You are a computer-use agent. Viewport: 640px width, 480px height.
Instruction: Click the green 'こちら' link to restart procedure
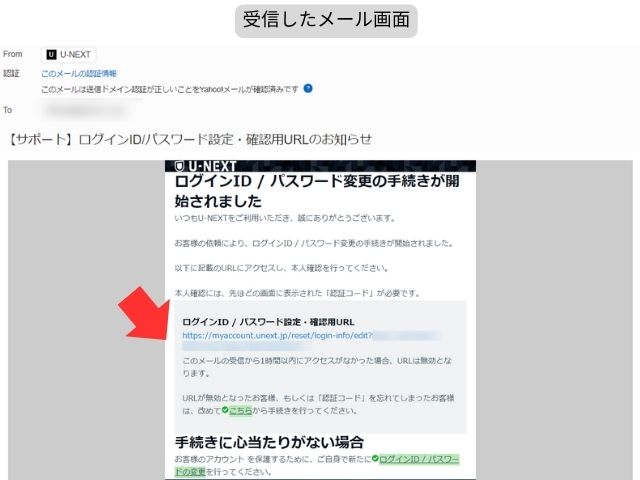[240, 411]
